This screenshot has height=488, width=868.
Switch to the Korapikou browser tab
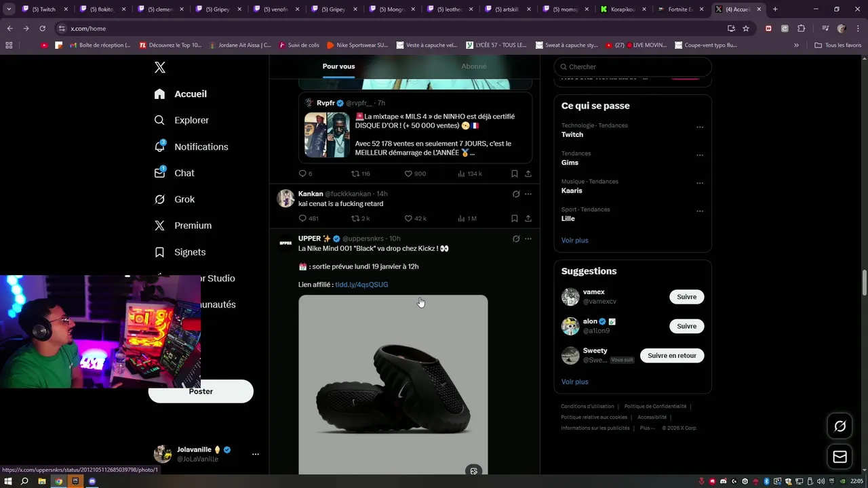point(623,9)
